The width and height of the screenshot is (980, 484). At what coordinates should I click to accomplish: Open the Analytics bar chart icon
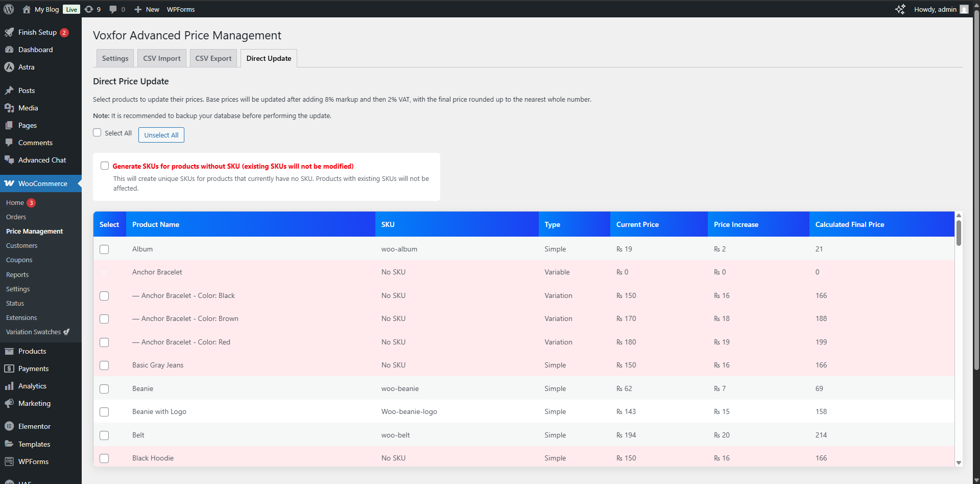coord(9,386)
